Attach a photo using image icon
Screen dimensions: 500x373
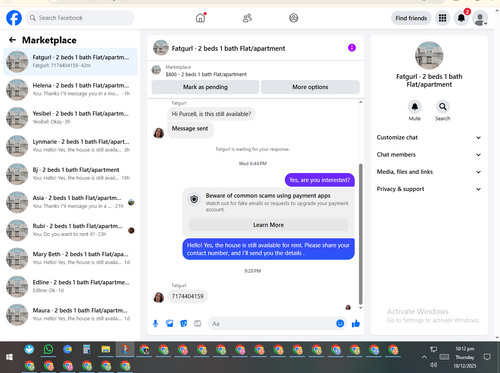pyautogui.click(x=170, y=323)
